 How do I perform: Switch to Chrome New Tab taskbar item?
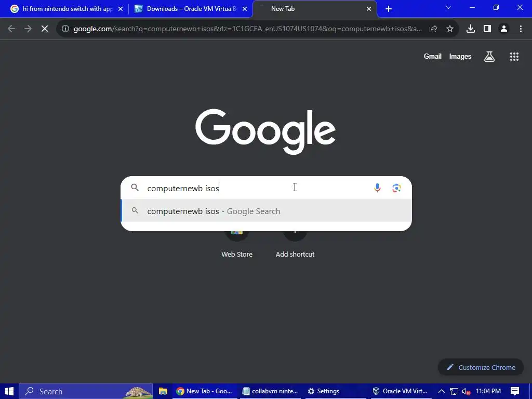(x=204, y=391)
